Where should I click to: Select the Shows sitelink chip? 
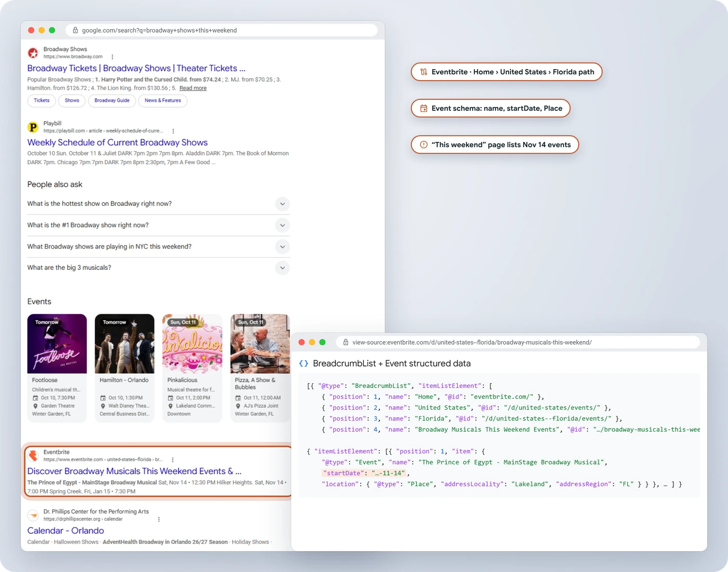click(72, 100)
